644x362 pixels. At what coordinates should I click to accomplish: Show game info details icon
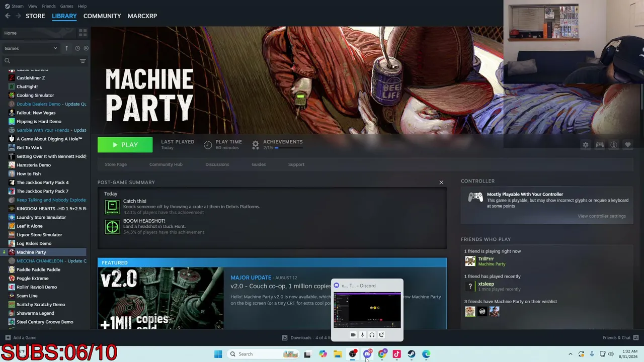[614, 145]
